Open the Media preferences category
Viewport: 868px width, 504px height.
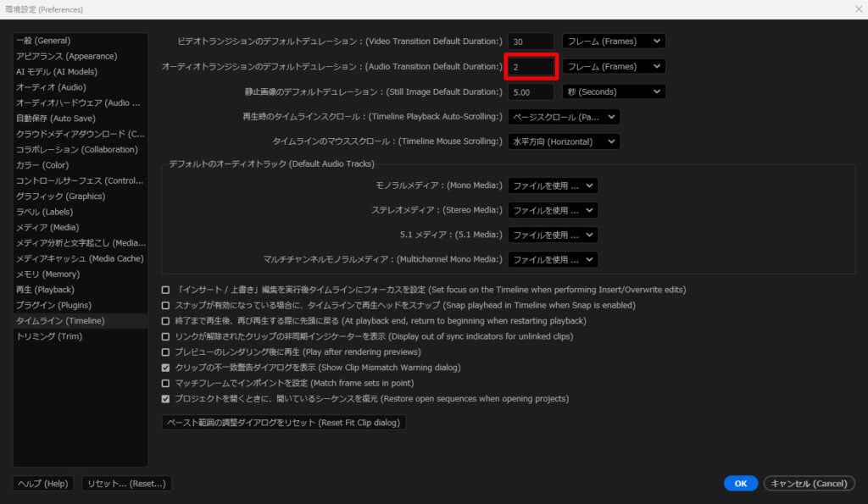point(81,227)
